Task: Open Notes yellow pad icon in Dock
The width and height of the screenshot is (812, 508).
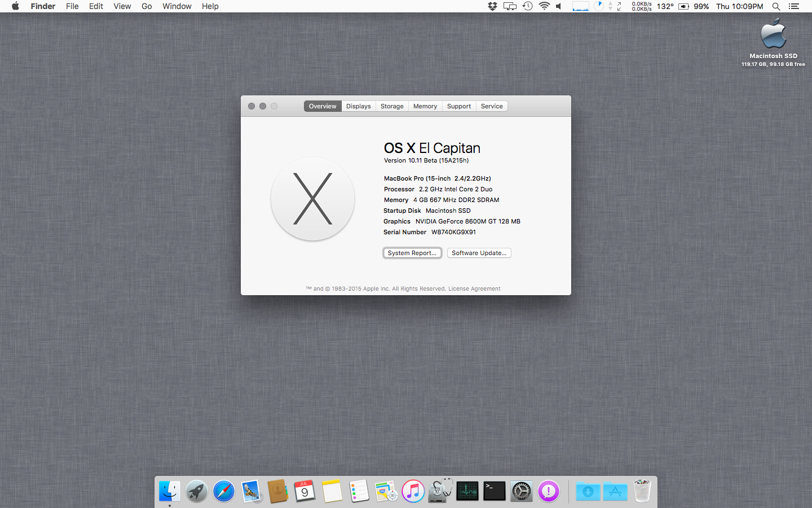Action: point(332,491)
